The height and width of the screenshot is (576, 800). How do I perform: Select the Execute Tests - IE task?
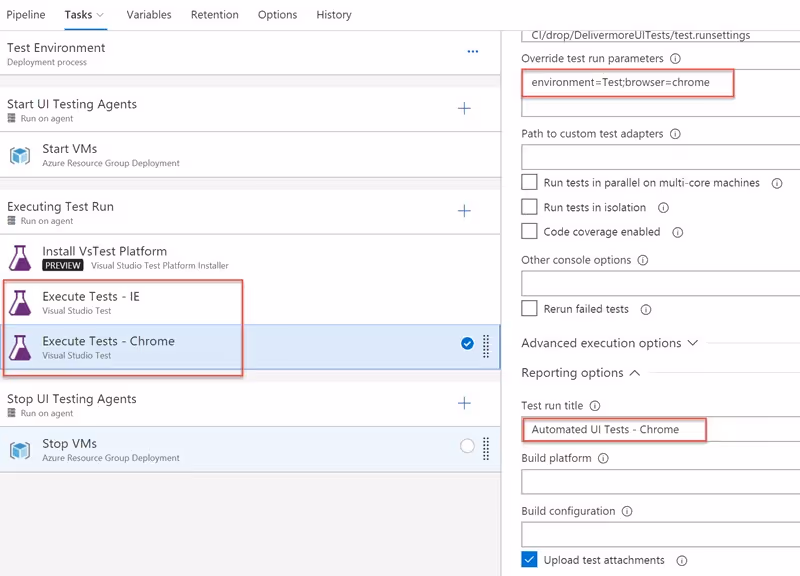250,303
